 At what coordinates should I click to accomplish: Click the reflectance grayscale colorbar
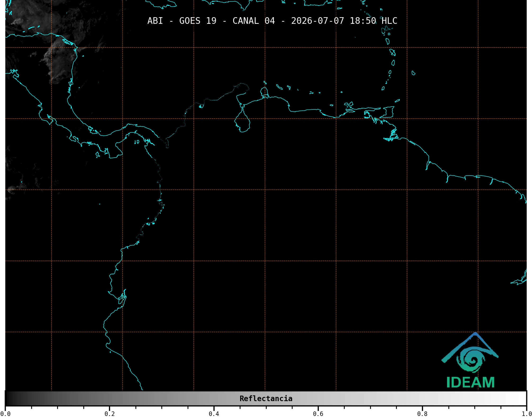tap(266, 398)
